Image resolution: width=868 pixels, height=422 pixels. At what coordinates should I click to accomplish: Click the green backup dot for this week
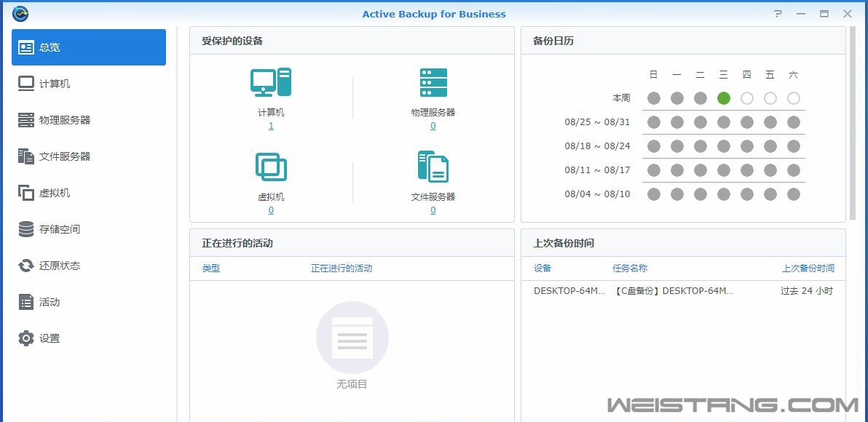click(x=723, y=98)
